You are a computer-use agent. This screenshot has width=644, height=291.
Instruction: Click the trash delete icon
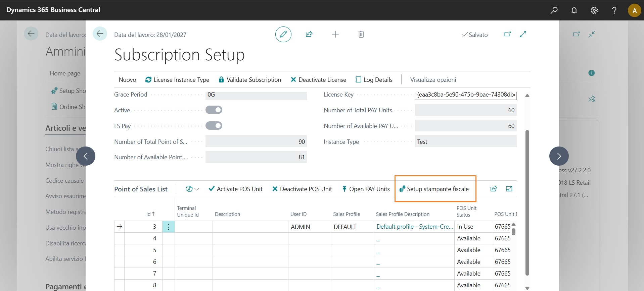(361, 34)
